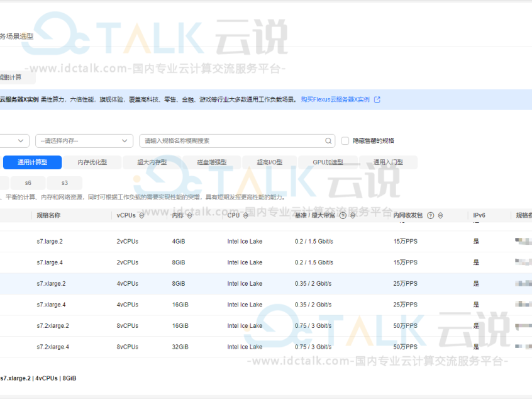
Task: Select row s7.xlarge.4
Action: pos(266,305)
